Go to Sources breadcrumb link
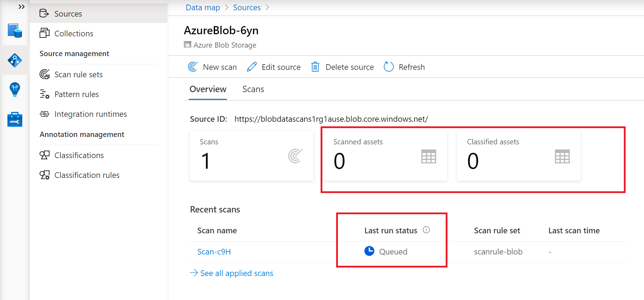 pos(247,7)
